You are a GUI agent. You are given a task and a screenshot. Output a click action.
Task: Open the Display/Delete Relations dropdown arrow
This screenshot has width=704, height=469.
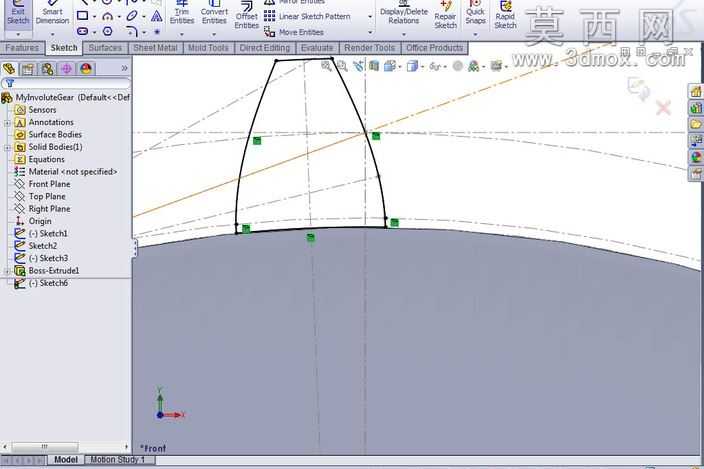(404, 34)
